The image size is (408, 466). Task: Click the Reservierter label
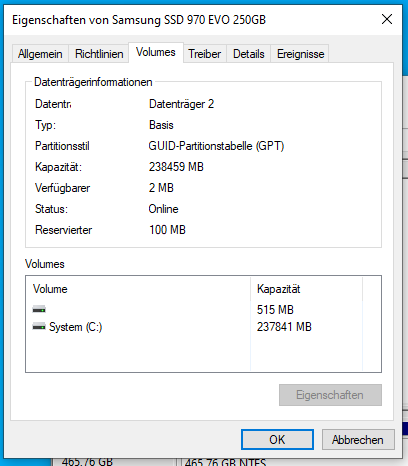click(x=64, y=230)
